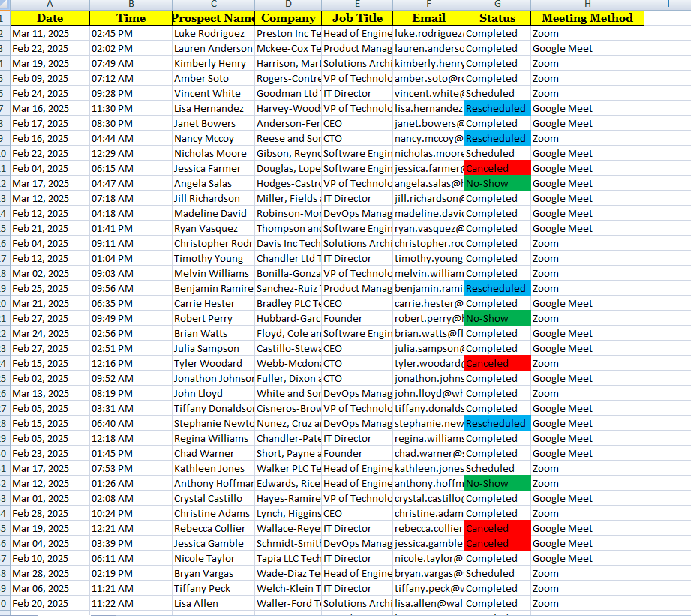Click the Luke Rodriguez name cell
This screenshot has width=691, height=616.
click(213, 33)
